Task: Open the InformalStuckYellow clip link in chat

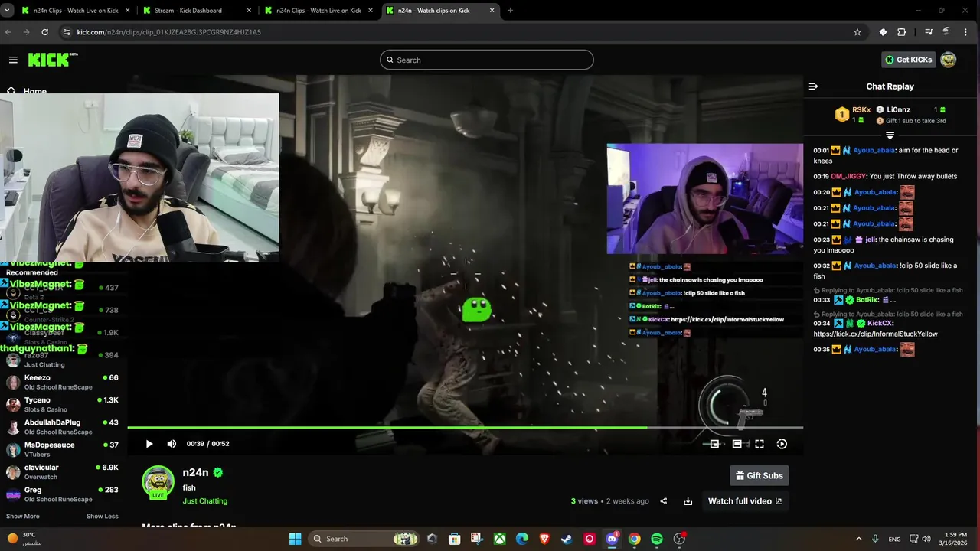Action: coord(875,334)
